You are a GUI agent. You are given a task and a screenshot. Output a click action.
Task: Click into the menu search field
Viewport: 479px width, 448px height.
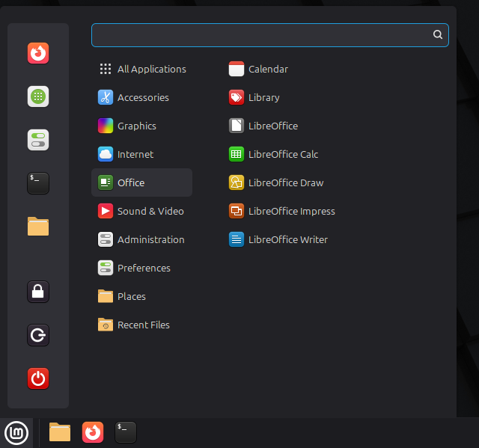(x=270, y=35)
